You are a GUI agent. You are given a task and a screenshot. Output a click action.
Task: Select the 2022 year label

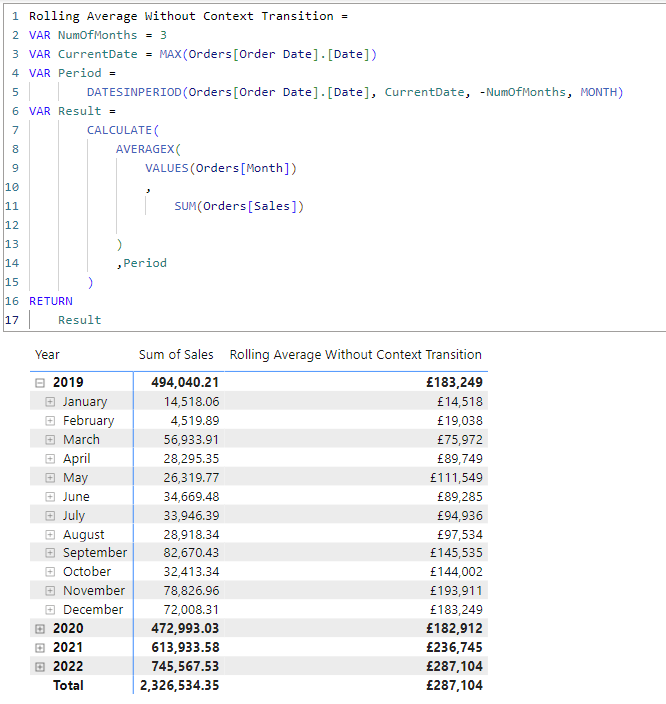pos(68,666)
